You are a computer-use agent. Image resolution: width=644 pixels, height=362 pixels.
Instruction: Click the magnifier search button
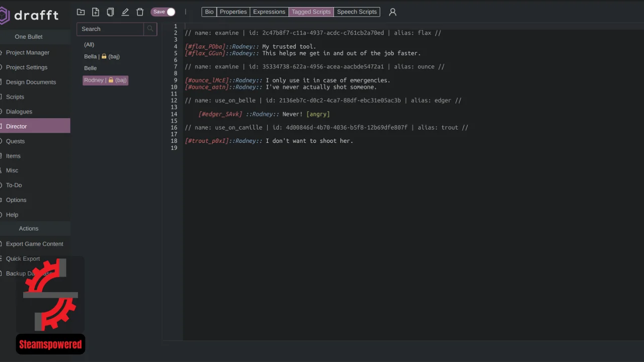(150, 29)
